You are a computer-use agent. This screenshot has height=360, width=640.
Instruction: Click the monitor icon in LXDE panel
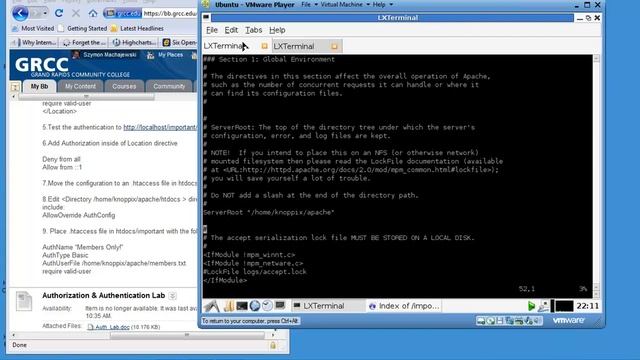(280, 306)
